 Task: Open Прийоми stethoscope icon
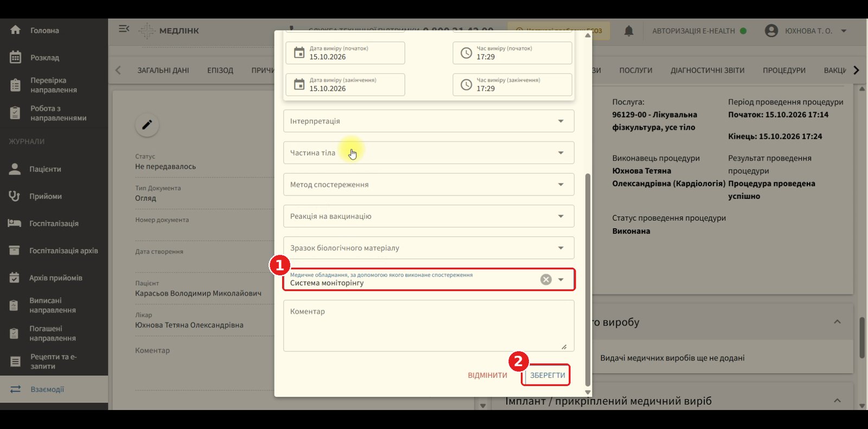[15, 196]
